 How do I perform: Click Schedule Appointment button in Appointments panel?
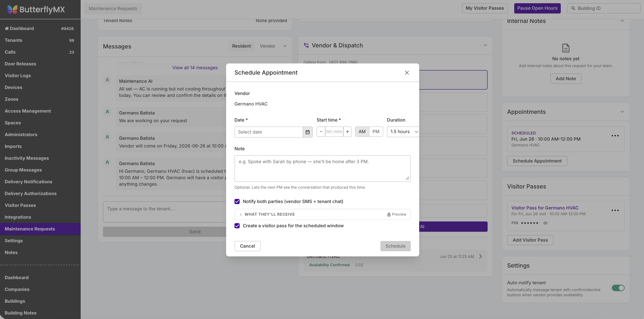[x=537, y=161]
